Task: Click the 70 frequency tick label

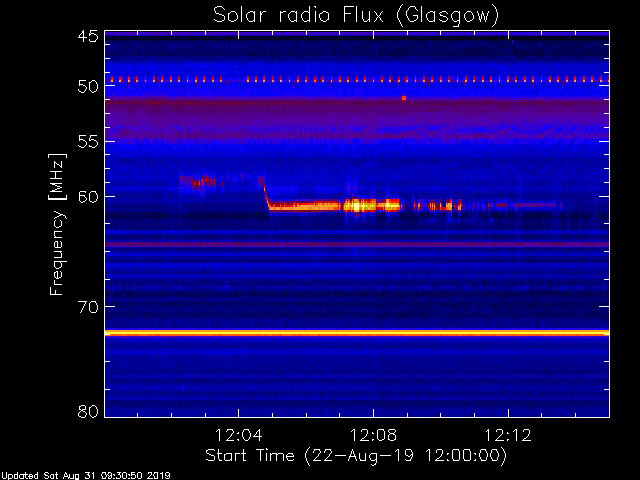Action: tap(88, 307)
